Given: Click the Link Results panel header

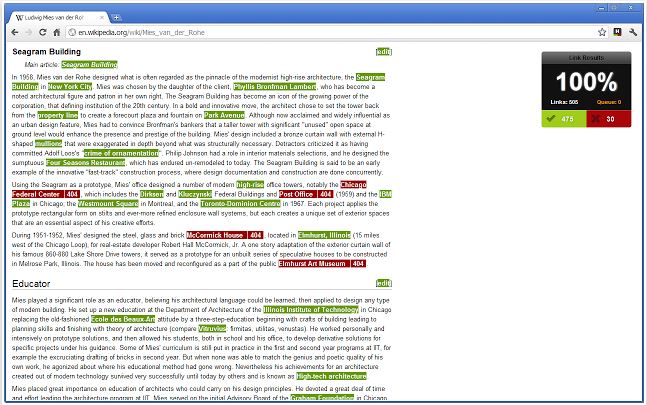Looking at the screenshot, I should (x=586, y=58).
